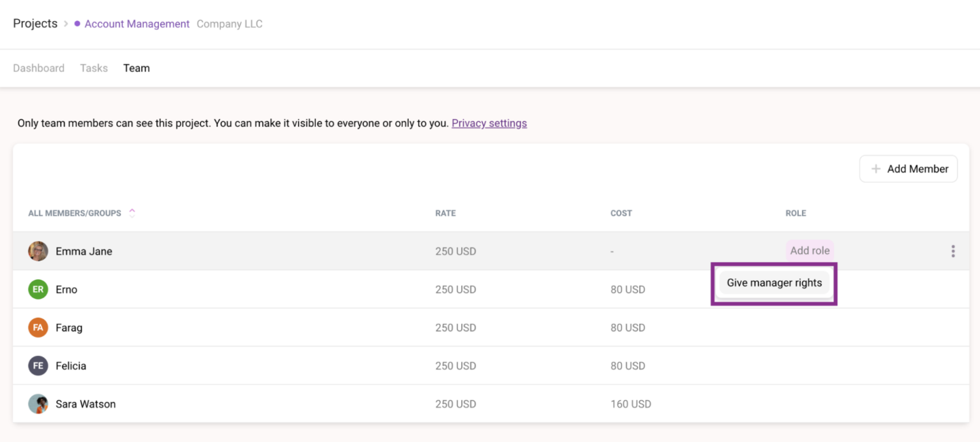Click Felicia's dark FE avatar
The image size is (980, 442).
(x=38, y=366)
